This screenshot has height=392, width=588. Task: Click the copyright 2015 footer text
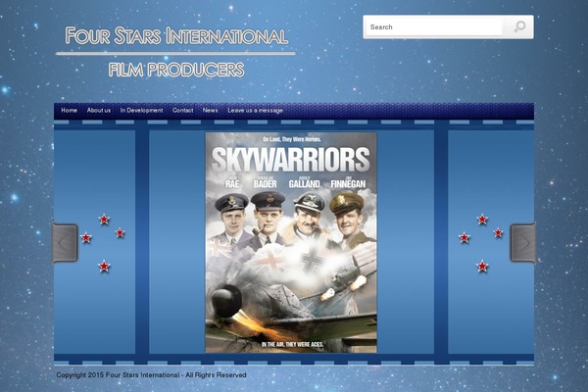(151, 375)
